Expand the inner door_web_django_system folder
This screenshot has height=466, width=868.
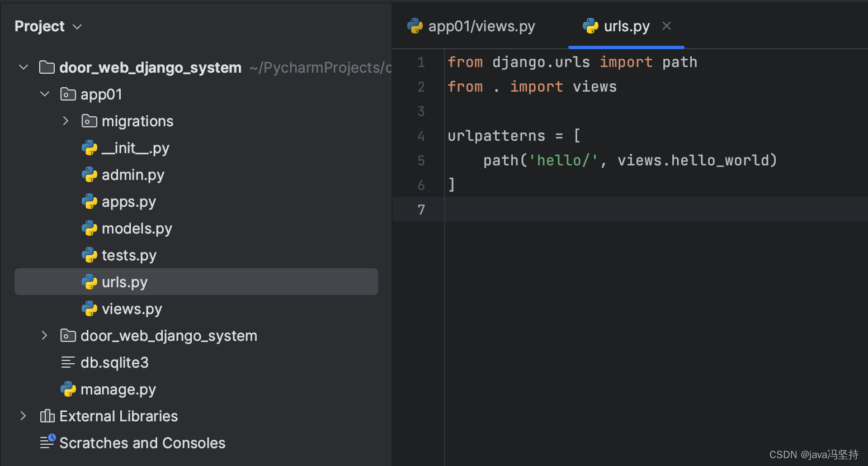(x=45, y=336)
